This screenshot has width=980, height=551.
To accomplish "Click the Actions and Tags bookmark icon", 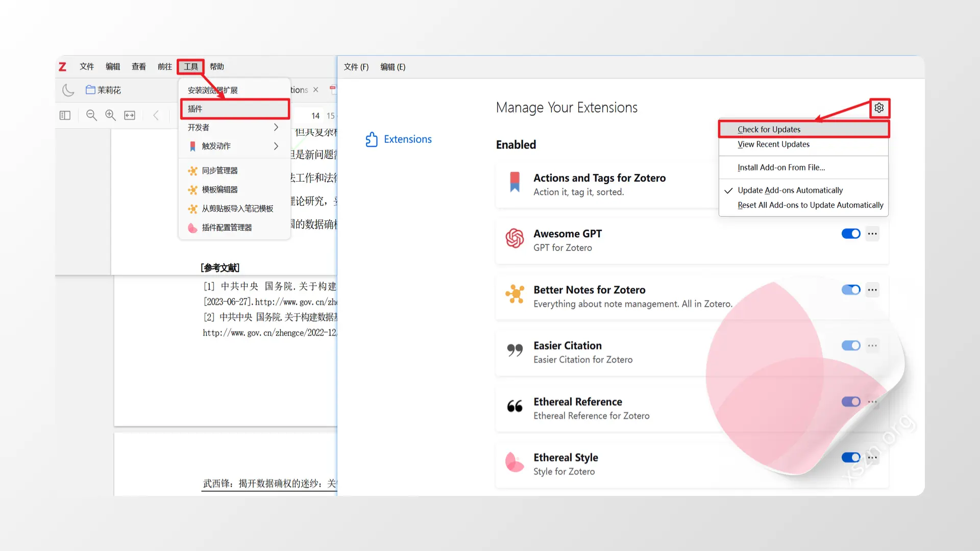I will [514, 182].
